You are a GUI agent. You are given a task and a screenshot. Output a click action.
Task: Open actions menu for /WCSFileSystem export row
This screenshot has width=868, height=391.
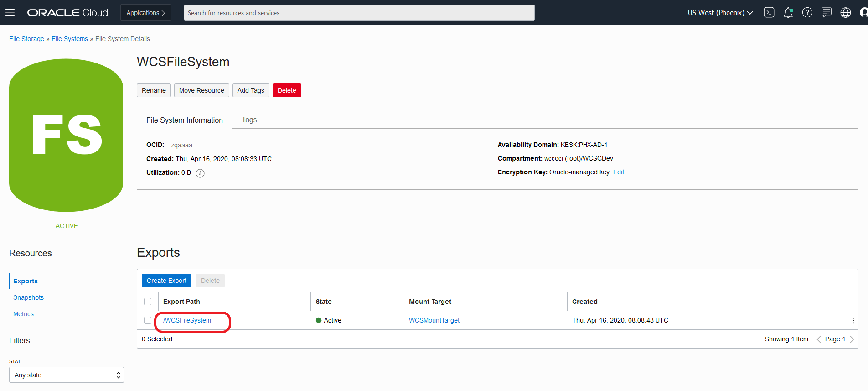pos(853,320)
